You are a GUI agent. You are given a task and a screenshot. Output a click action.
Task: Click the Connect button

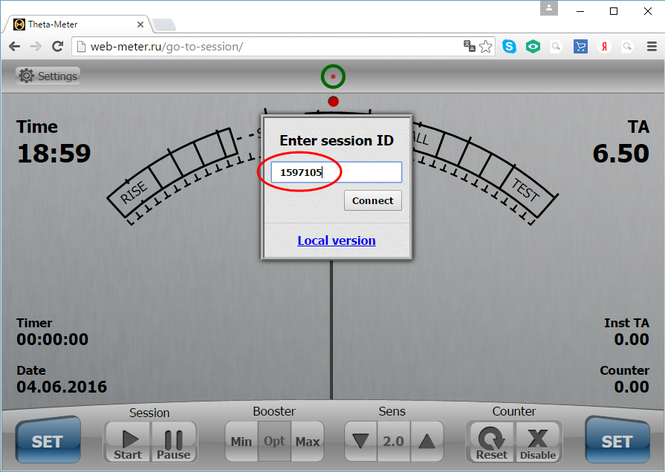point(373,201)
